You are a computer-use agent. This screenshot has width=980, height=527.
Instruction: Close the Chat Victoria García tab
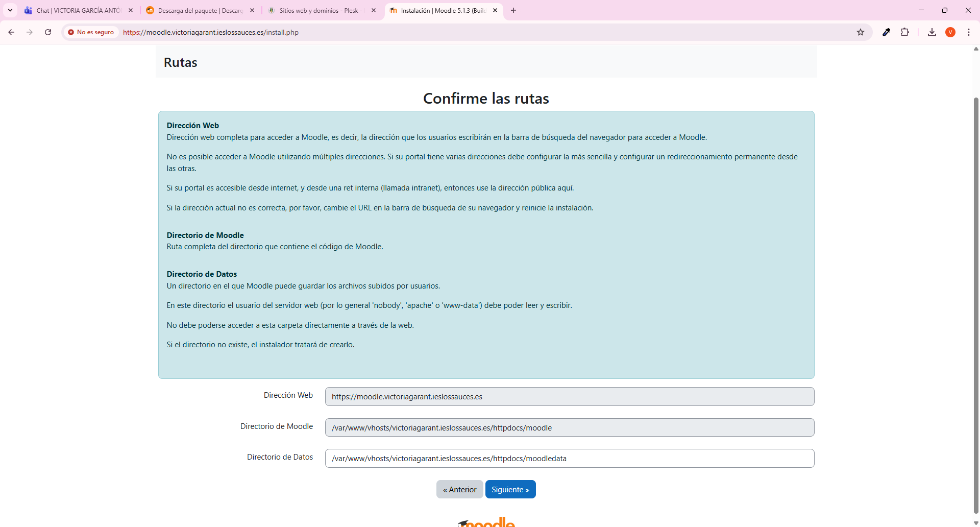[131, 10]
